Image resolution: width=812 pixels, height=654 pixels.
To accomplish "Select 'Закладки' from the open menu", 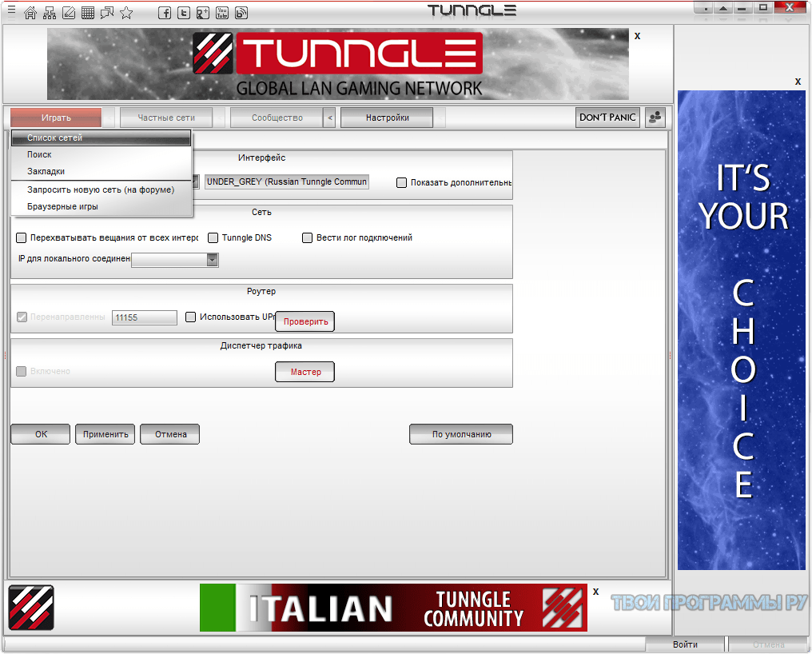I will click(46, 171).
